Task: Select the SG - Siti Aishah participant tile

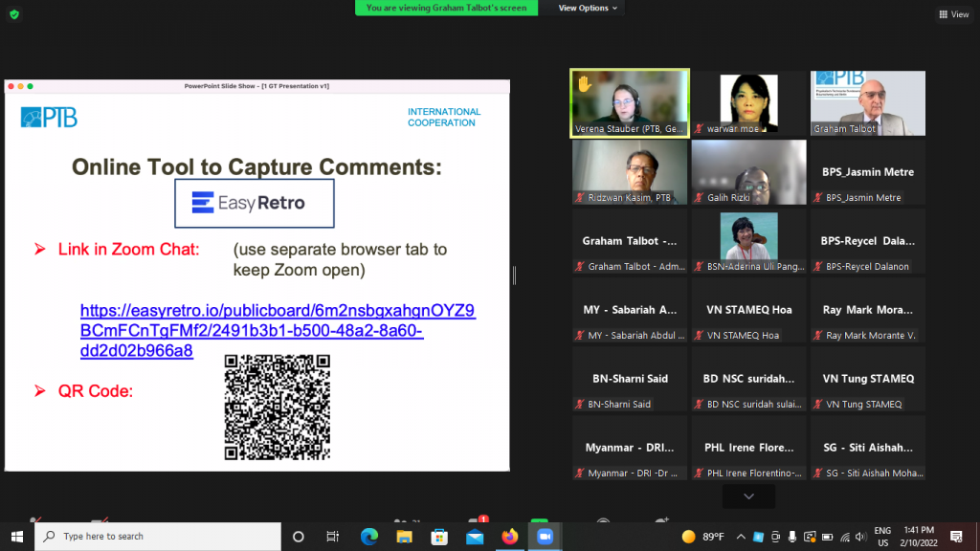Action: click(x=868, y=448)
